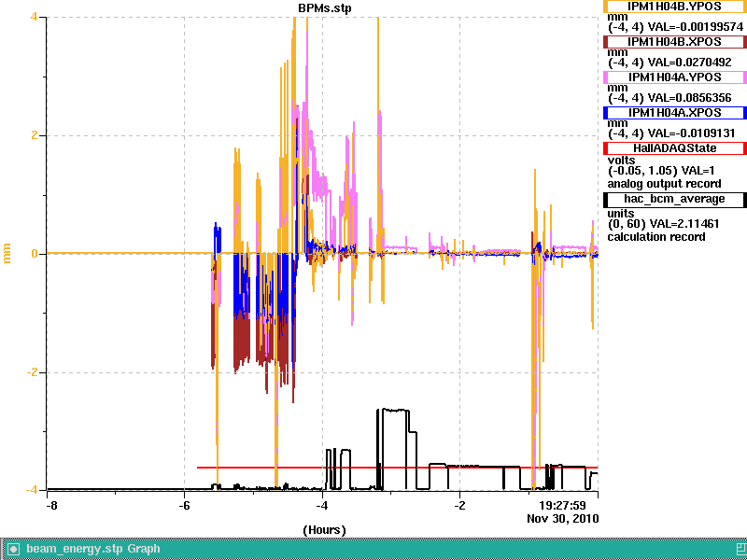Select the IPM1H04B.XPOS legend entry

pyautogui.click(x=674, y=42)
